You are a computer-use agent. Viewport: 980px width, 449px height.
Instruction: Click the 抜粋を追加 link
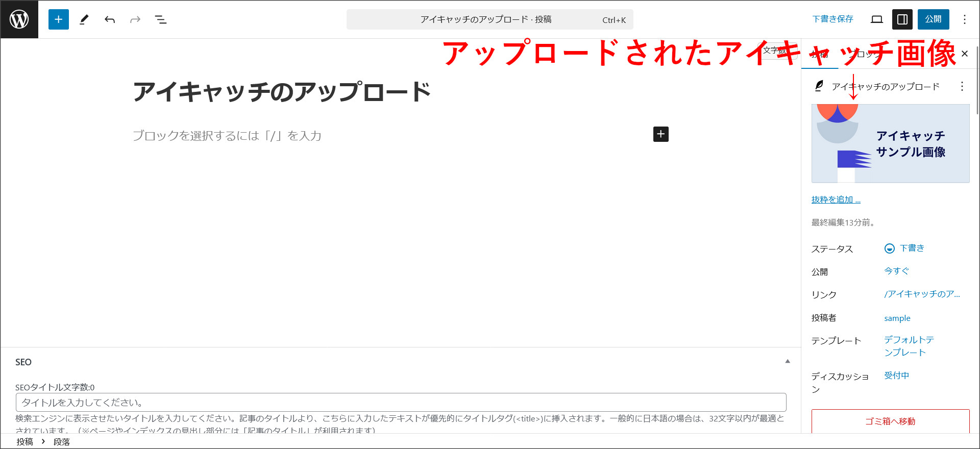coord(836,199)
